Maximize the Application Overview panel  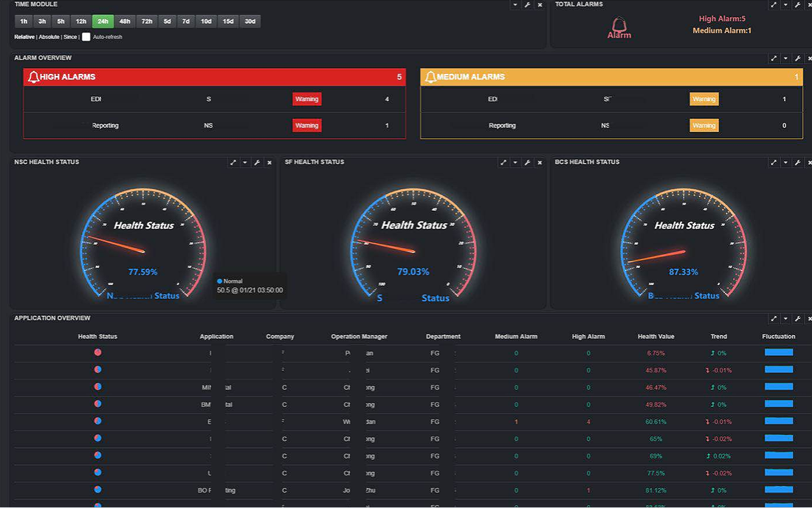click(x=774, y=319)
